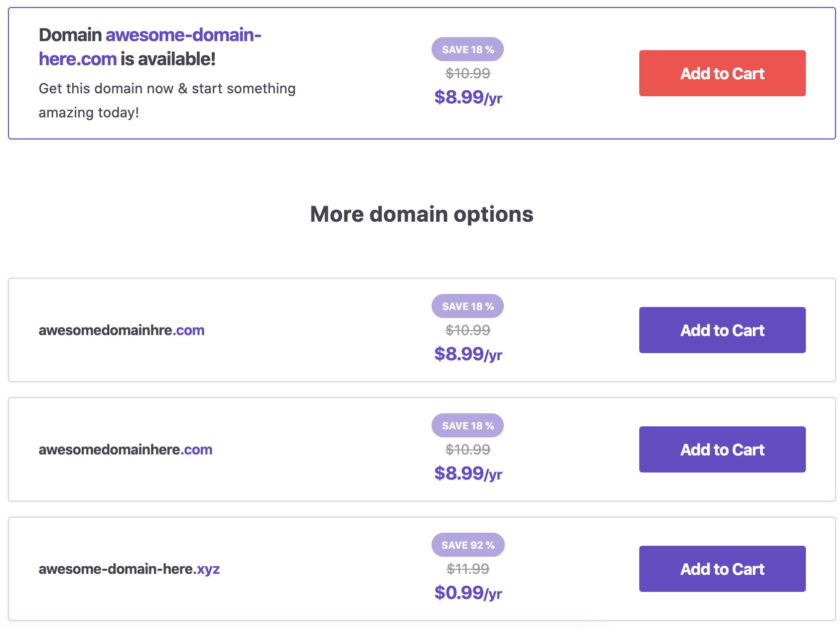Viewport: 840px width, 629px height.
Task: Click the 'is available!' heading text
Action: (x=168, y=59)
